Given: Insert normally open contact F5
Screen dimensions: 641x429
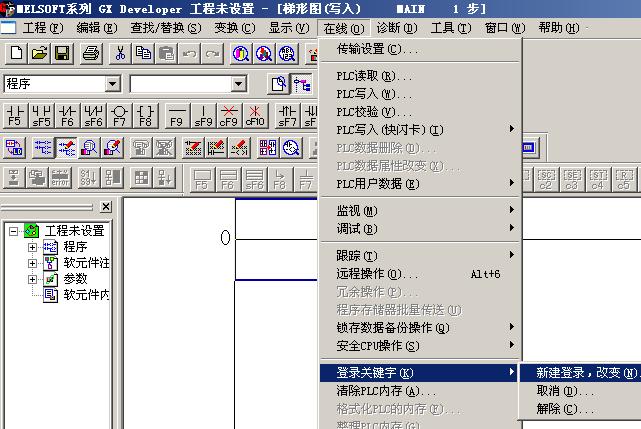Looking at the screenshot, I should pos(15,116).
